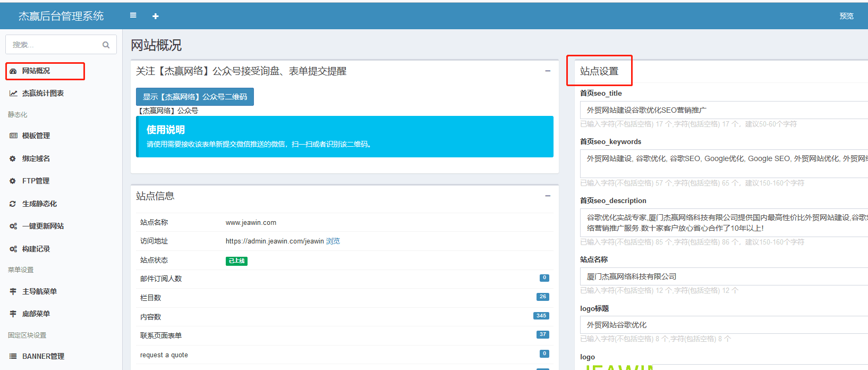Click the 杰赢统计图表 chart icon
The image size is (868, 370).
tap(13, 94)
